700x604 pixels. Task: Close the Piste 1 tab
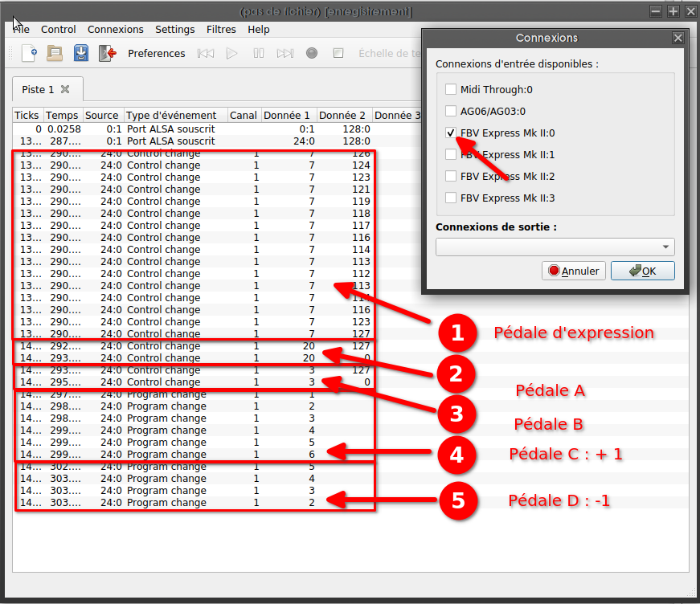click(65, 89)
